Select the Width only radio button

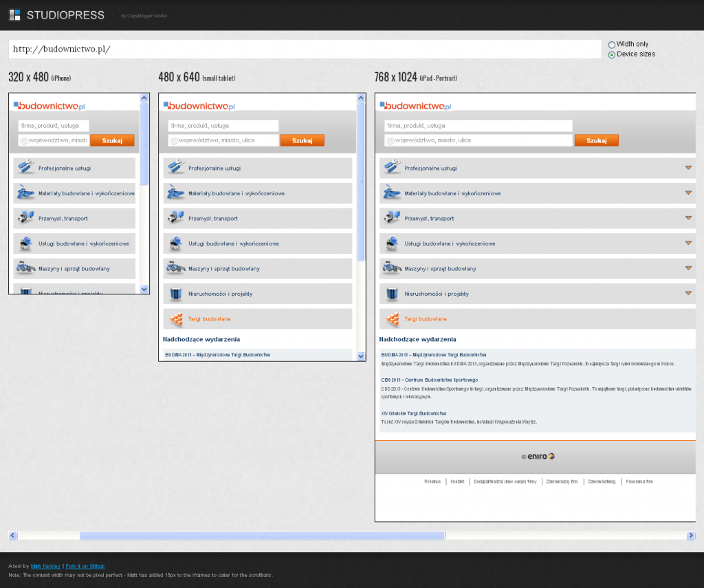click(x=612, y=45)
